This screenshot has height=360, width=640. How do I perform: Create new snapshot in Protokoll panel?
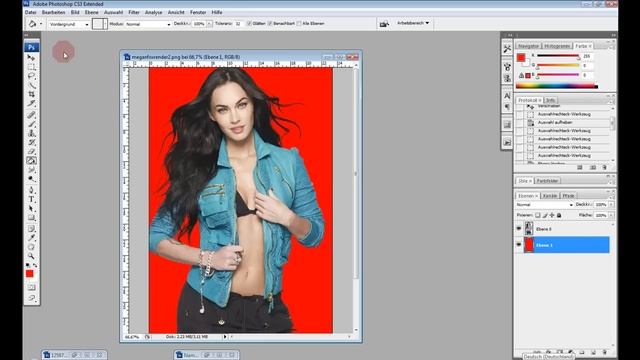click(593, 167)
